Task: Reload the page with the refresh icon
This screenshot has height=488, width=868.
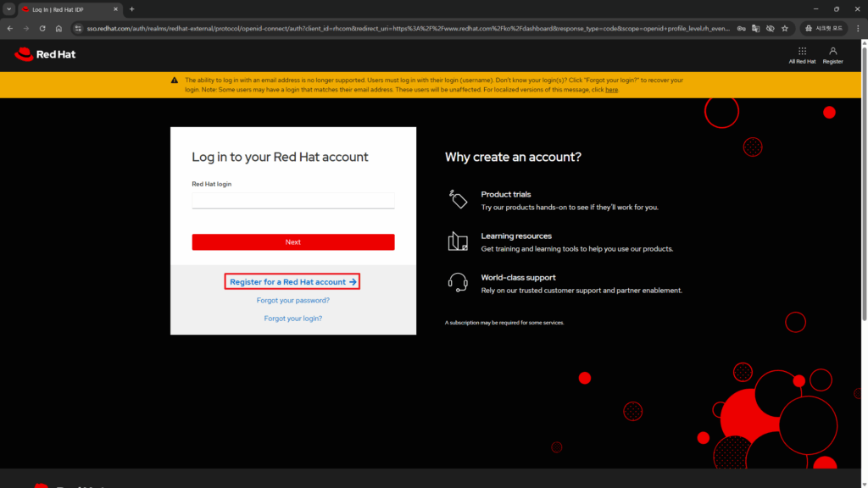Action: (41, 28)
